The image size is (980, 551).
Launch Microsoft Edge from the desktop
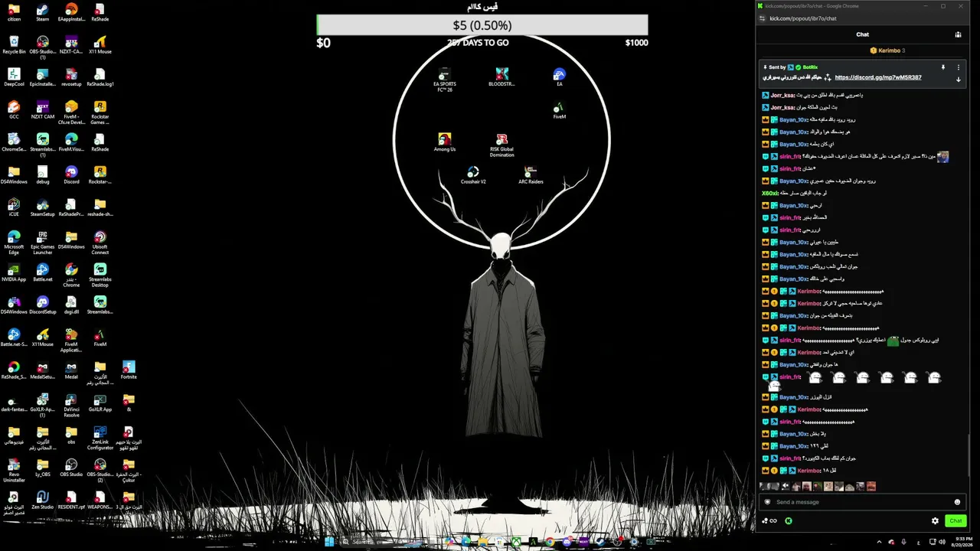point(14,243)
